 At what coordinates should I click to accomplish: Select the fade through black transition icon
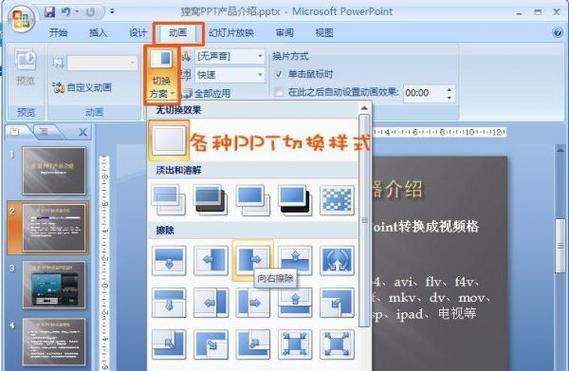click(x=294, y=200)
